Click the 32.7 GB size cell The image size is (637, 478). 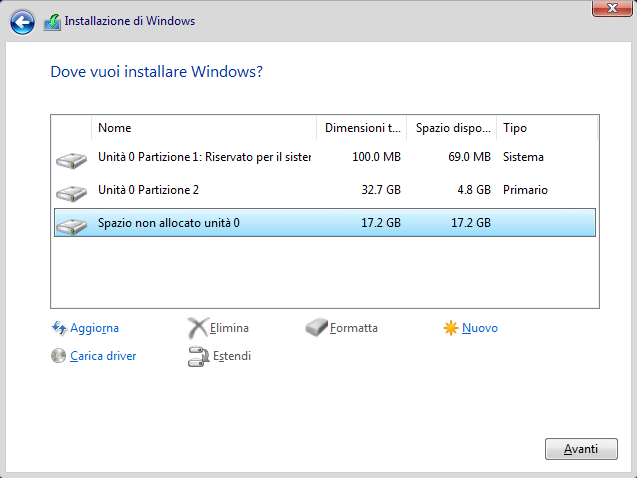[381, 190]
